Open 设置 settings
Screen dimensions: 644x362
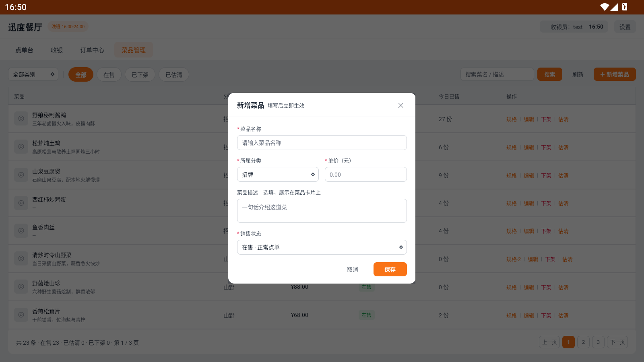tap(625, 27)
